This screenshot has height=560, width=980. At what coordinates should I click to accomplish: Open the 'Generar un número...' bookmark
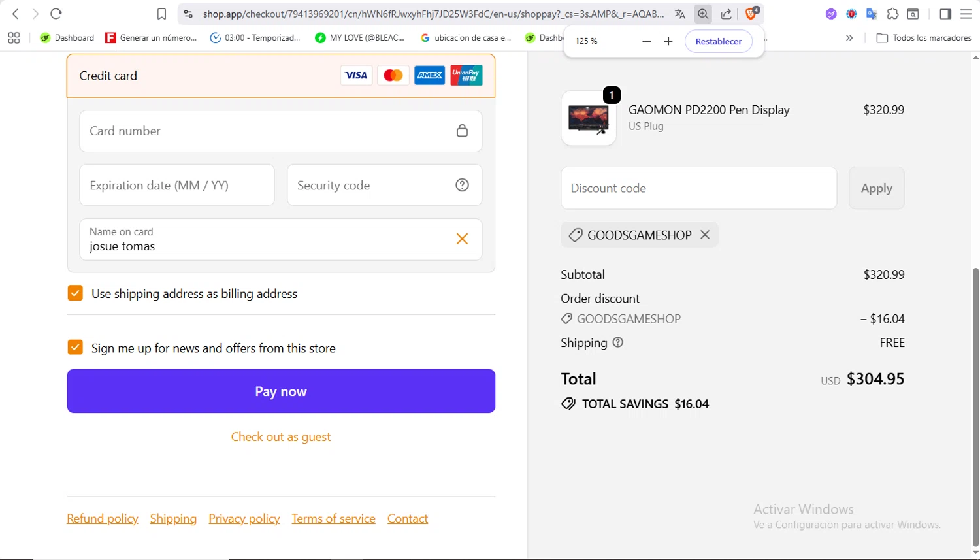click(152, 38)
